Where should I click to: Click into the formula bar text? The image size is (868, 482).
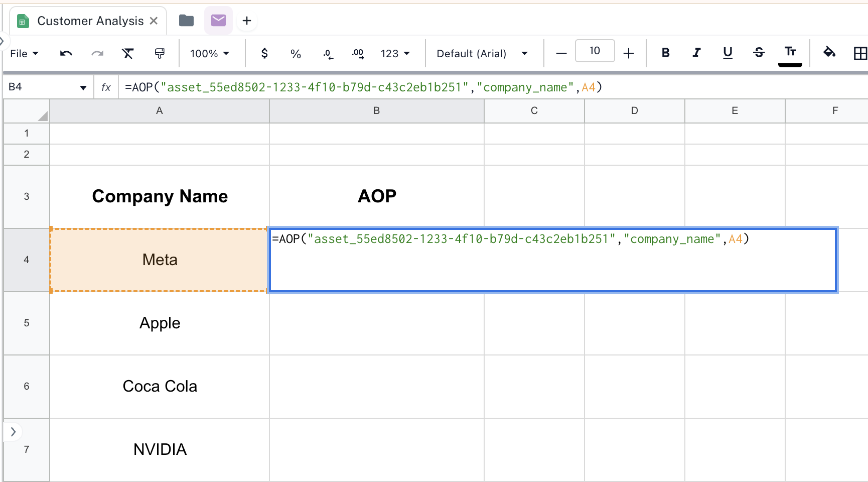pos(363,87)
